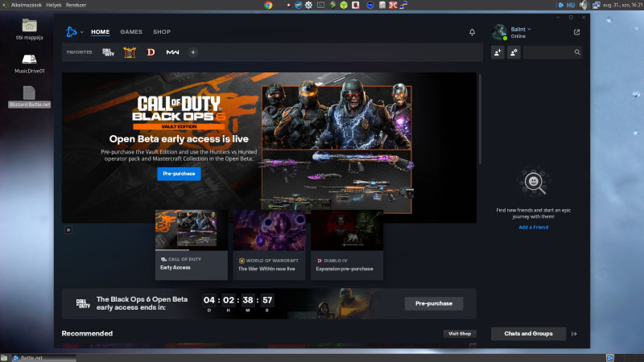Open the volume speaker control
The height and width of the screenshot is (362, 644).
tap(584, 5)
